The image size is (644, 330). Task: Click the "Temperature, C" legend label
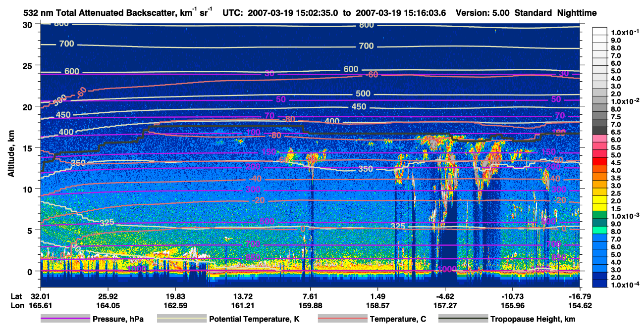pos(398,319)
